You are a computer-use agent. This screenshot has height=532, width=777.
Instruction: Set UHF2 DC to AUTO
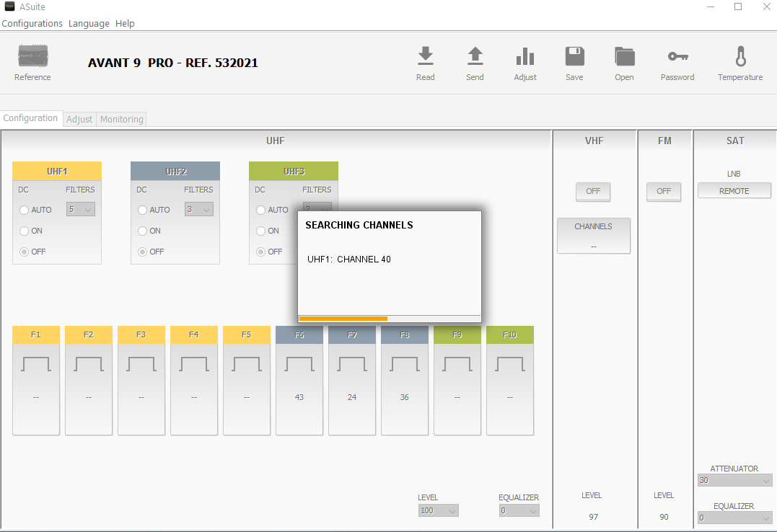point(142,210)
